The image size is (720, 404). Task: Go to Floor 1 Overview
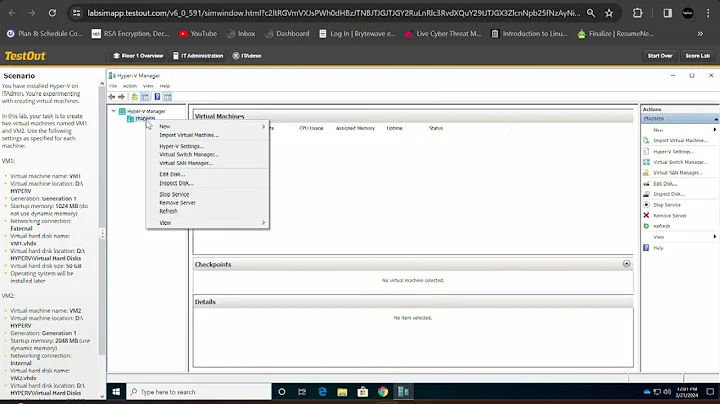click(138, 56)
